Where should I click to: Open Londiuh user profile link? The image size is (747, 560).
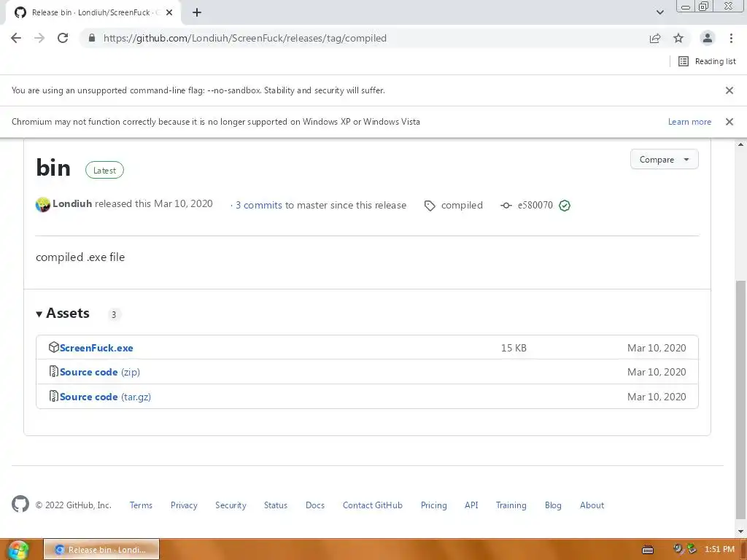(x=72, y=204)
